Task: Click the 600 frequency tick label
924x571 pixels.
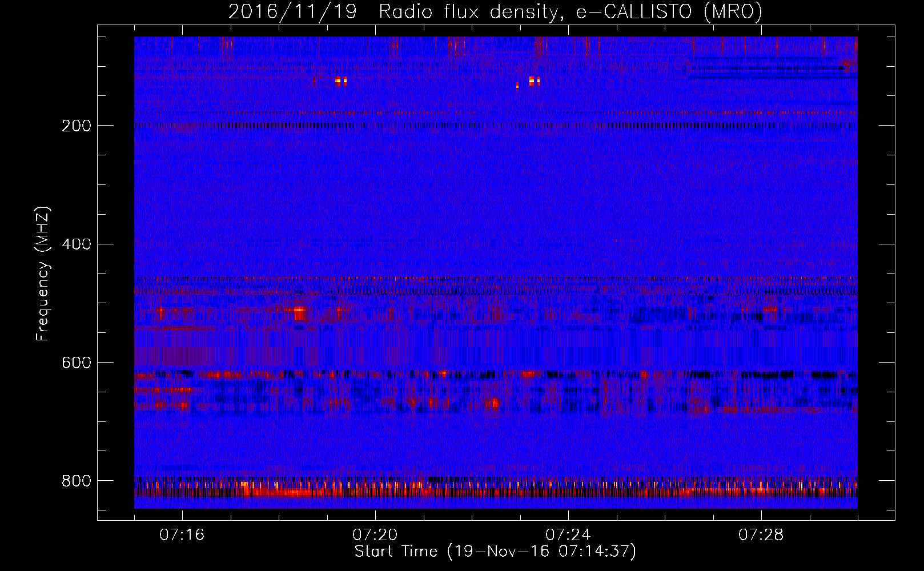Action: [x=77, y=363]
